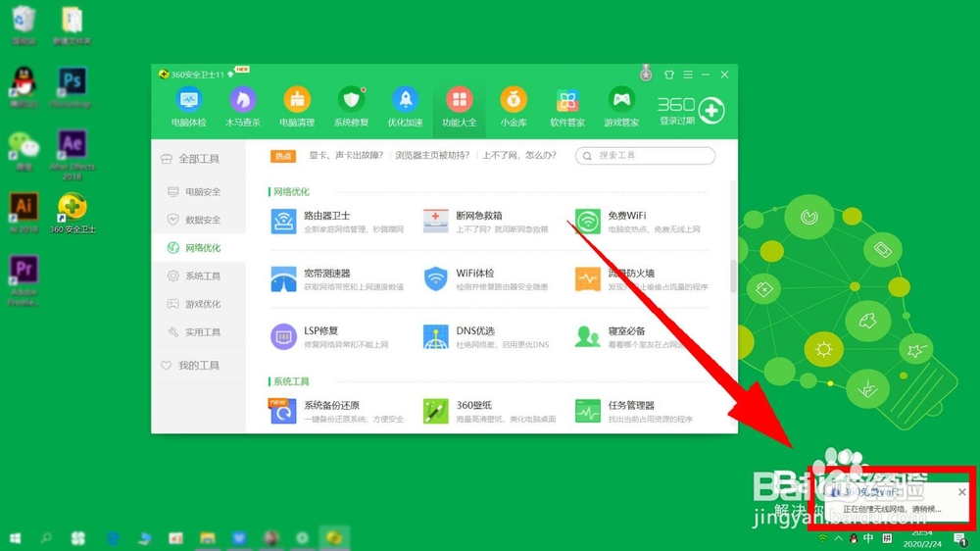The width and height of the screenshot is (980, 551).
Task: Open taskbar search magnifier
Action: coord(46,538)
